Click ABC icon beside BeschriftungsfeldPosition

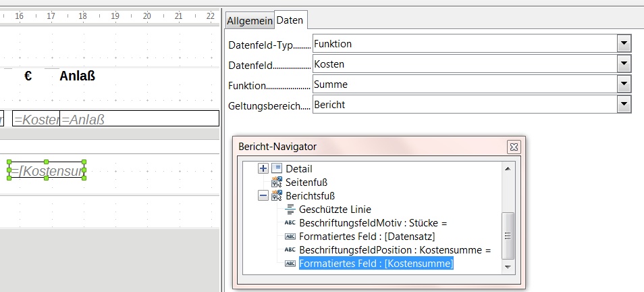click(290, 249)
